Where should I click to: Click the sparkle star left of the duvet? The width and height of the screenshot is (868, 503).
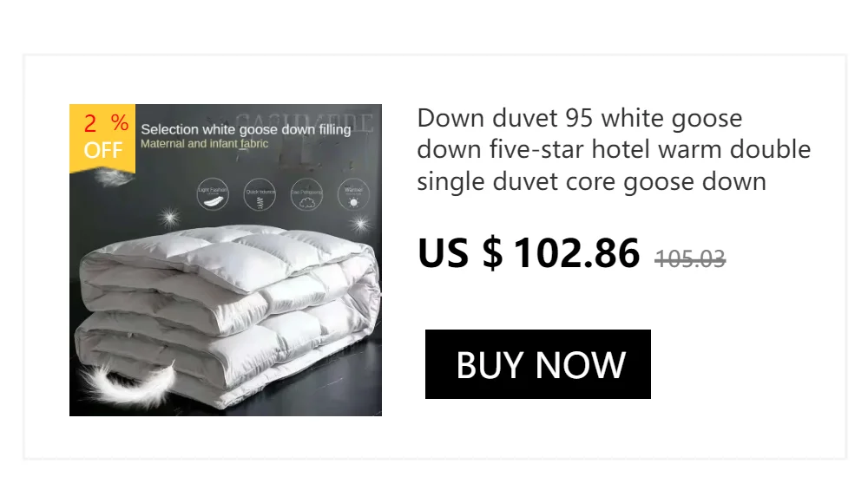169,217
